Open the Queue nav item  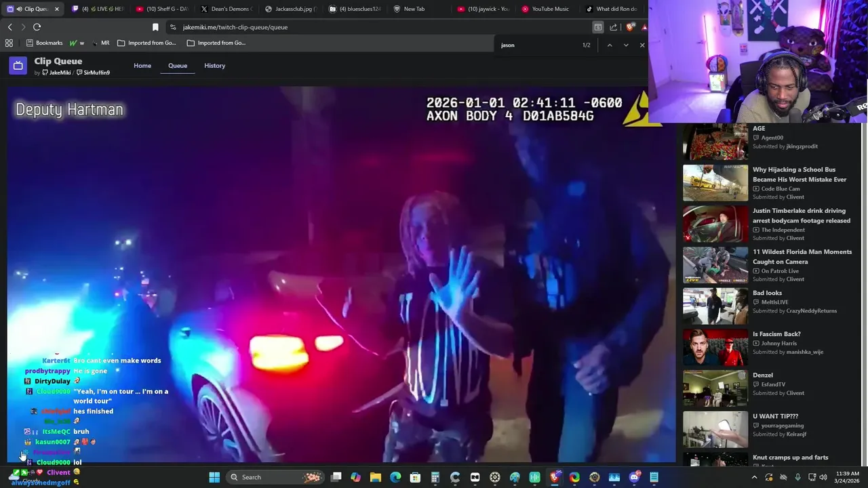click(178, 66)
